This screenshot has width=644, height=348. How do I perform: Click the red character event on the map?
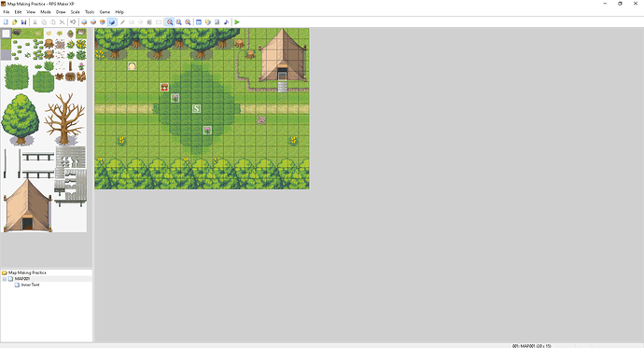tap(164, 87)
